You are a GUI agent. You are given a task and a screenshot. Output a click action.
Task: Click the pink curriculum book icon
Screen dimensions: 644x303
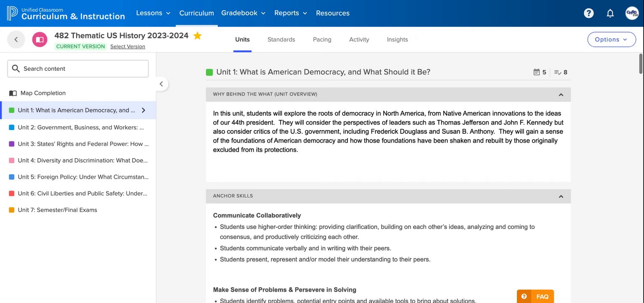[40, 40]
